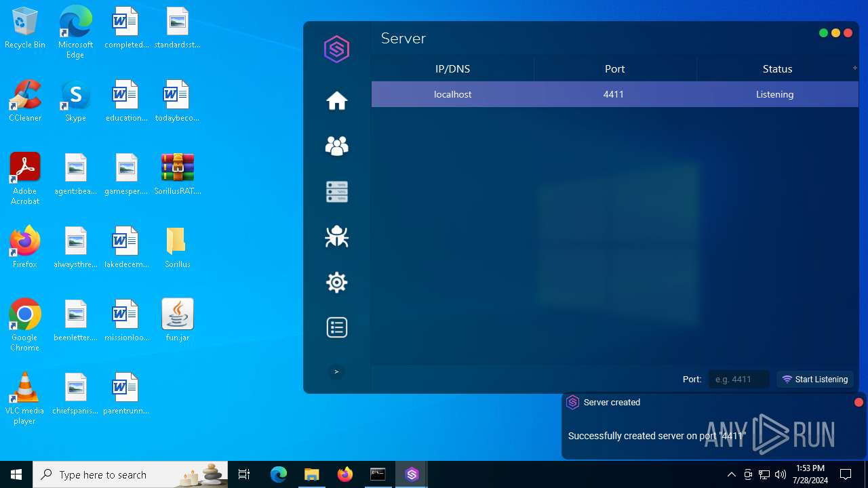Open the Clients (people) page in sidebar
This screenshot has width=868, height=488.
pos(337,146)
